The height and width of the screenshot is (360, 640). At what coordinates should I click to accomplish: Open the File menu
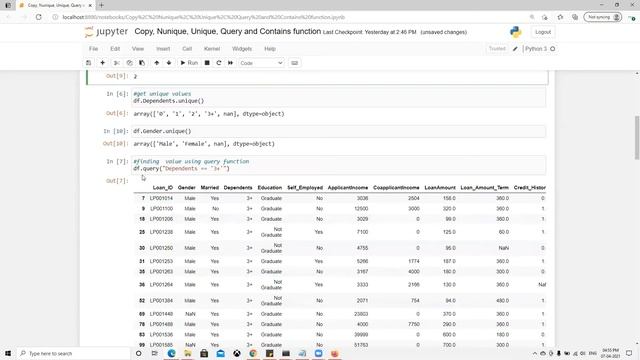[93, 49]
